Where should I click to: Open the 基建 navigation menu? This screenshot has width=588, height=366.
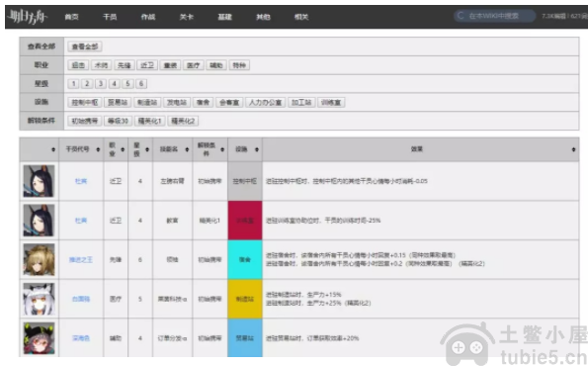tap(224, 17)
